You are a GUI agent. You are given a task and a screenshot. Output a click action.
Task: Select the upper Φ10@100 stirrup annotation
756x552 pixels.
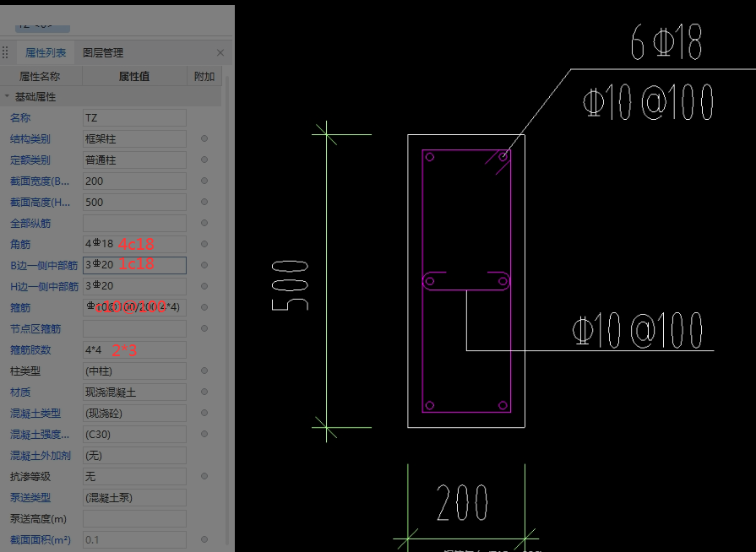648,102
